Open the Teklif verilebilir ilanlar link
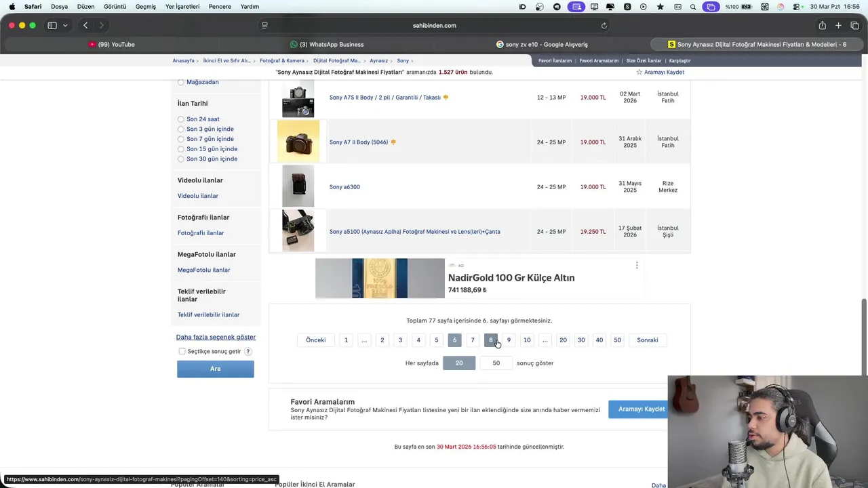 click(208, 314)
